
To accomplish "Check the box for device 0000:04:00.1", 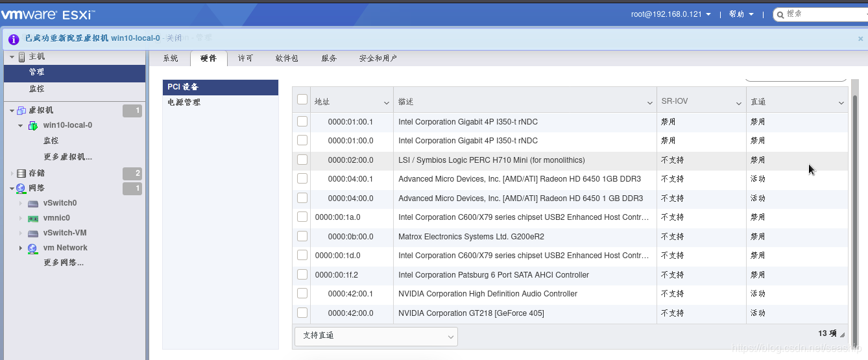I will click(x=302, y=178).
